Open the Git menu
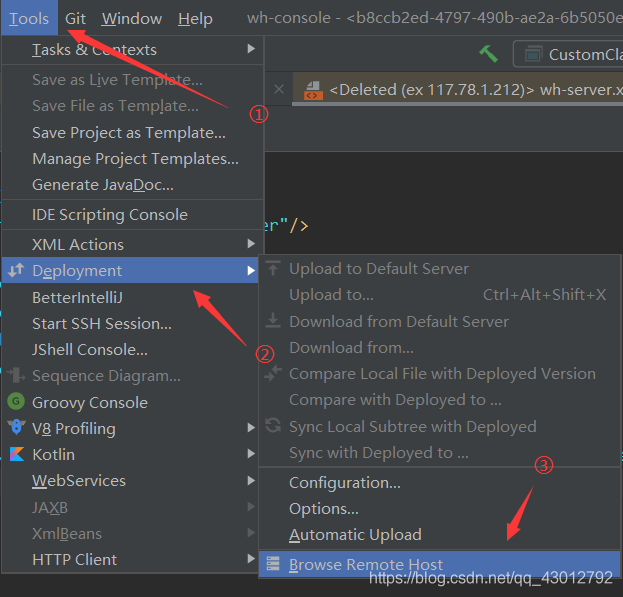This screenshot has width=623, height=597. click(x=75, y=18)
